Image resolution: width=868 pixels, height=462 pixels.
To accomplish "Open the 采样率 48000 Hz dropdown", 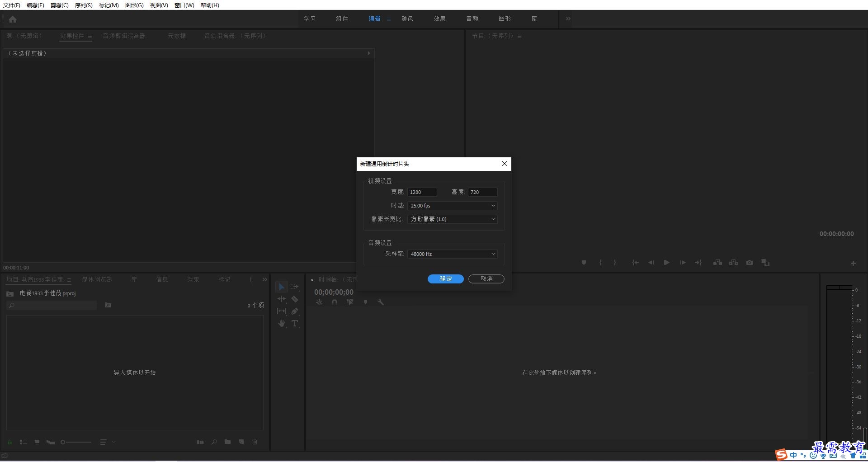I will pos(453,254).
